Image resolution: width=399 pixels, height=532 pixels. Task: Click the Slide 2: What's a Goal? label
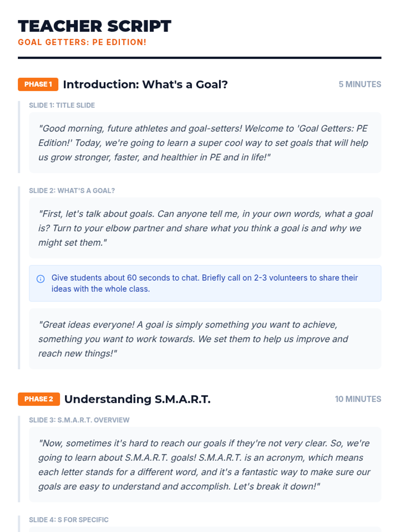pos(72,191)
